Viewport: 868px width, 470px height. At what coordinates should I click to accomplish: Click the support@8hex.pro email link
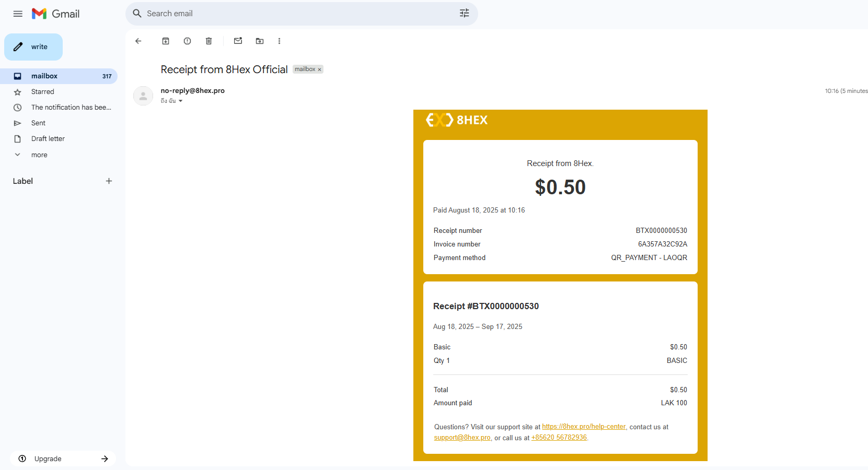tap(461, 437)
